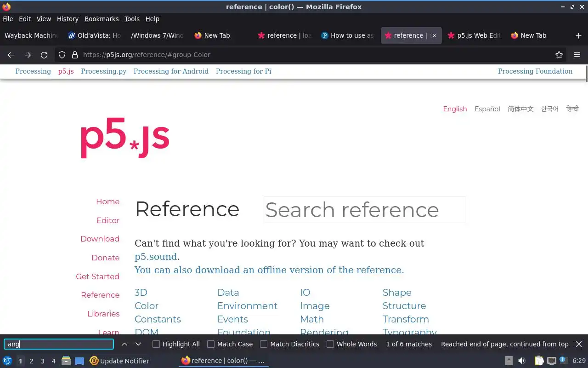Switch to p5.js Web Editor tab

[474, 35]
